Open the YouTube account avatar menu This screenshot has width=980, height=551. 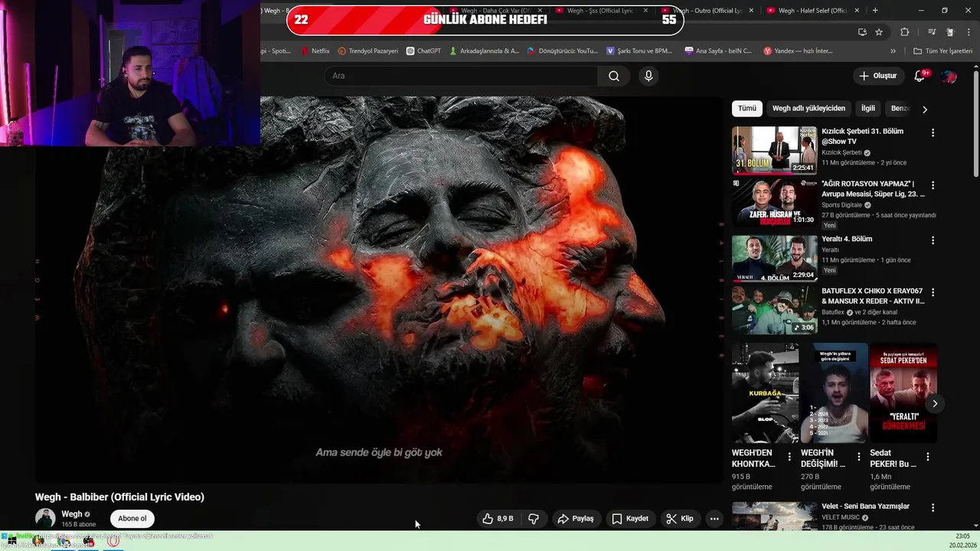[x=949, y=76]
